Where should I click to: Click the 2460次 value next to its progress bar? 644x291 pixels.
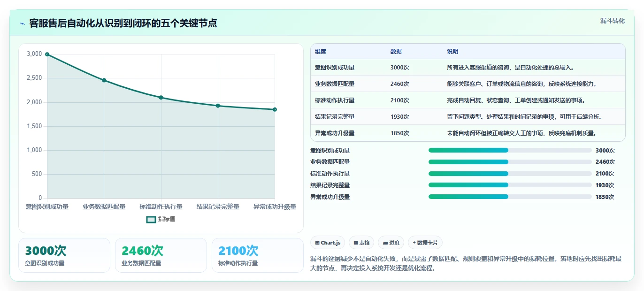[605, 162]
